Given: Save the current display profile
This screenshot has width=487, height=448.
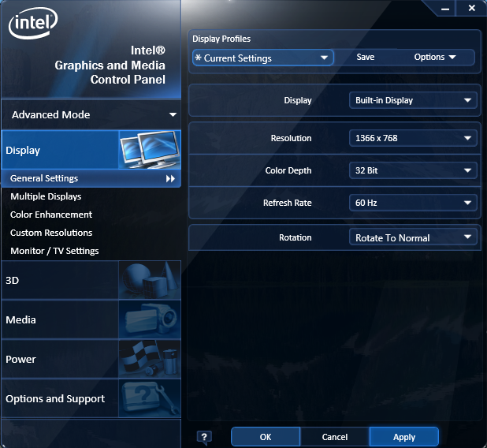Looking at the screenshot, I should 366,58.
